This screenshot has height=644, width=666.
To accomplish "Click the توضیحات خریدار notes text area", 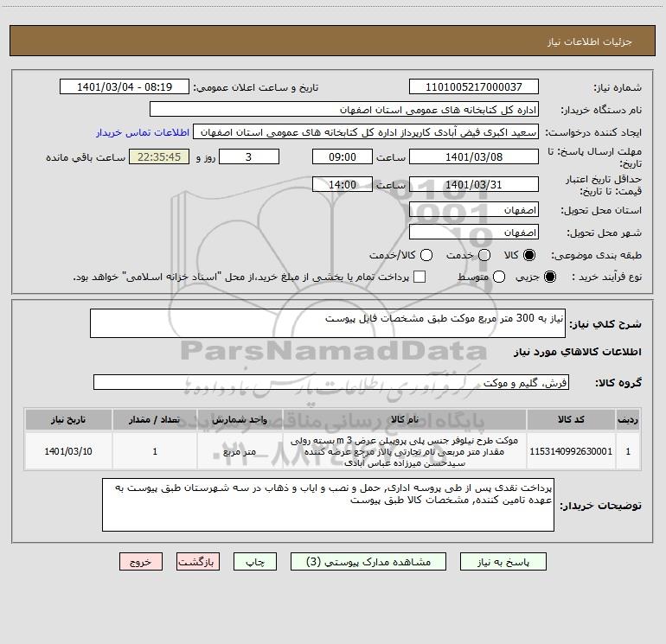I will 328,505.
